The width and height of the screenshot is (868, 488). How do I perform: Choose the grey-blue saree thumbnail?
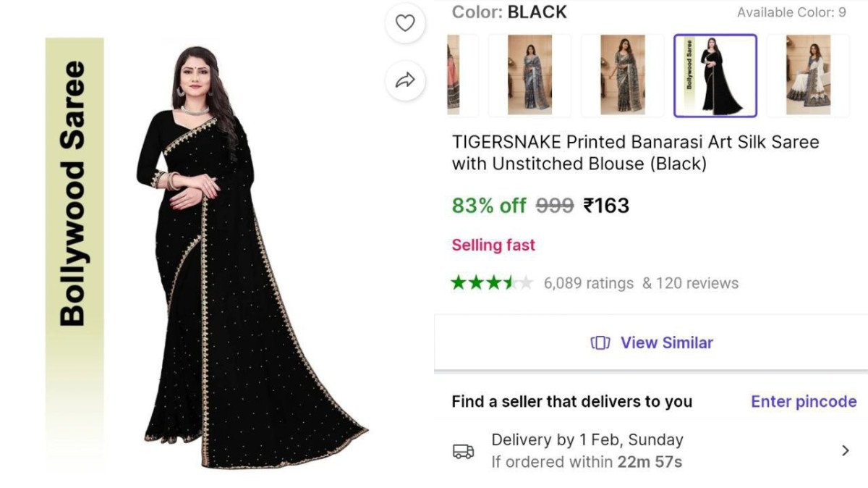point(529,75)
